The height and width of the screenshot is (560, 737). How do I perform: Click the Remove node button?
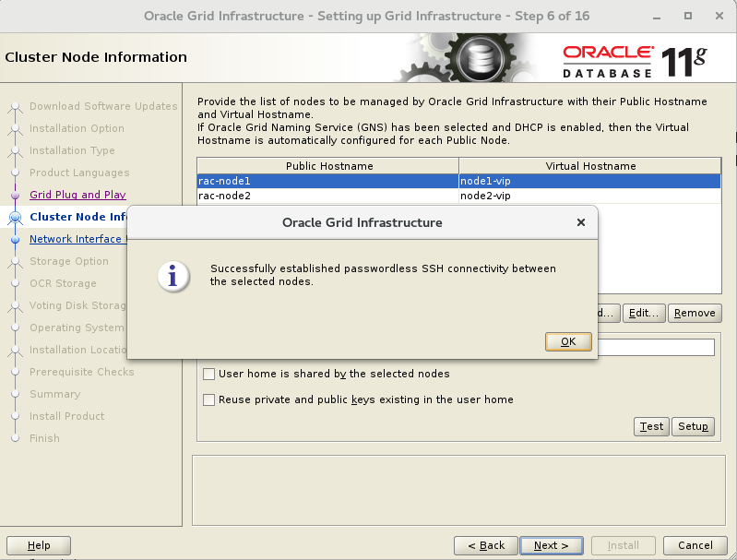click(695, 313)
